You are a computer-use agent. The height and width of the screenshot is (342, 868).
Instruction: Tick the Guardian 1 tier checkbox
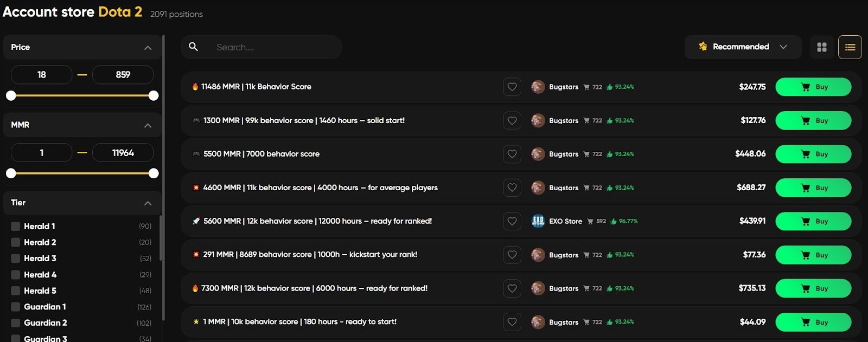16,307
